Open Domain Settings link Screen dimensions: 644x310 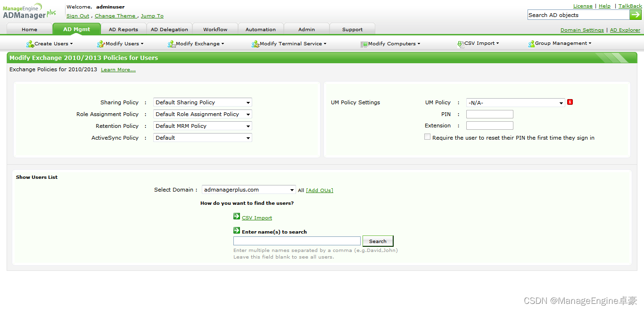[582, 30]
